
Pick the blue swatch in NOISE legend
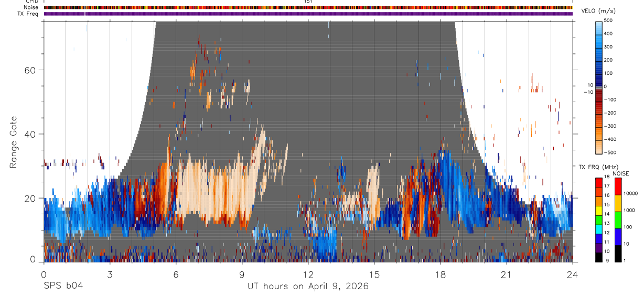click(618, 237)
